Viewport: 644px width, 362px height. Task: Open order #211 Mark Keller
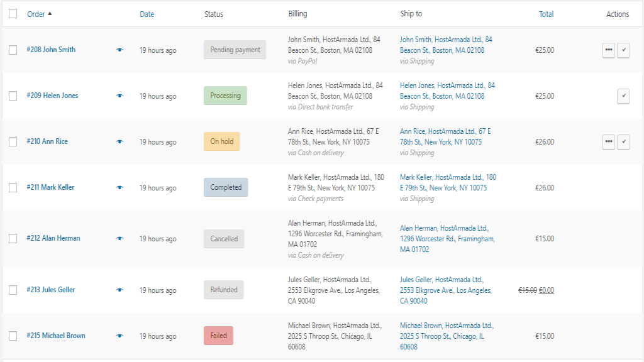coord(50,187)
